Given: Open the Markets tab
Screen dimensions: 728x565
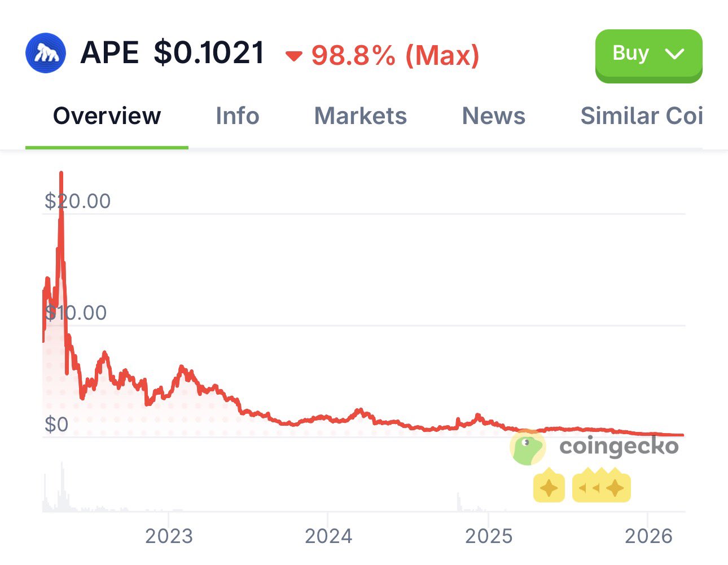Looking at the screenshot, I should 360,116.
